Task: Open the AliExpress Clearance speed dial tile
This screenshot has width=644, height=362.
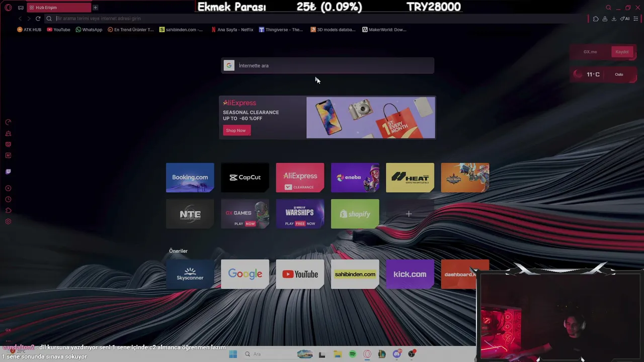Action: 300,177
